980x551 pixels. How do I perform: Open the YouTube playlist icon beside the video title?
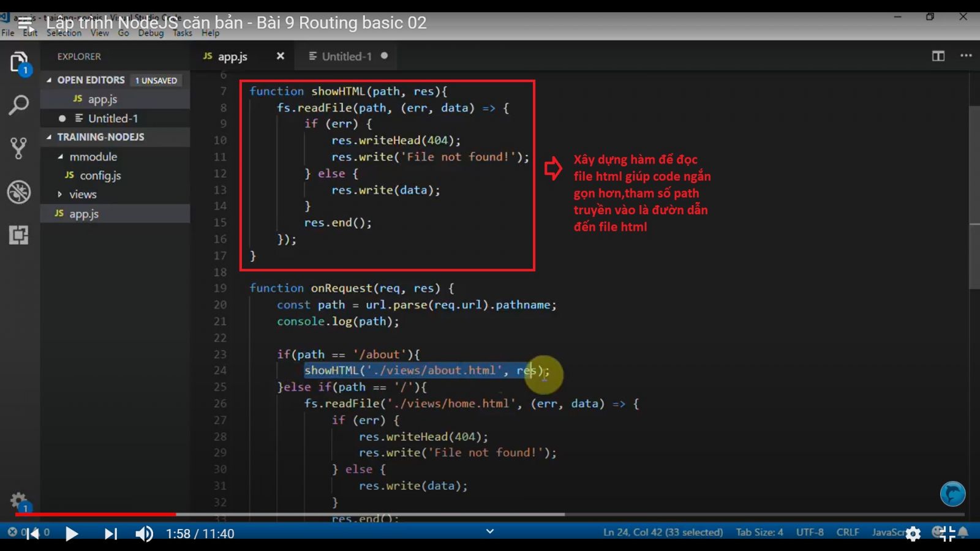click(x=25, y=24)
